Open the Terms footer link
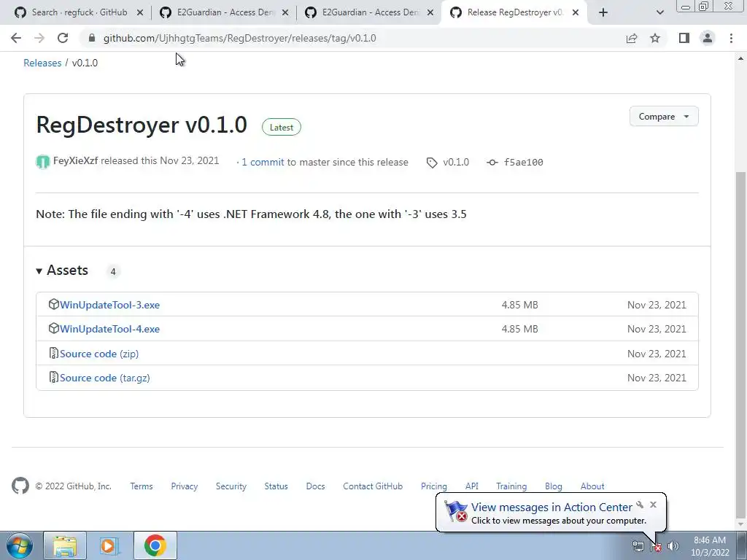The width and height of the screenshot is (747, 560). 142,486
